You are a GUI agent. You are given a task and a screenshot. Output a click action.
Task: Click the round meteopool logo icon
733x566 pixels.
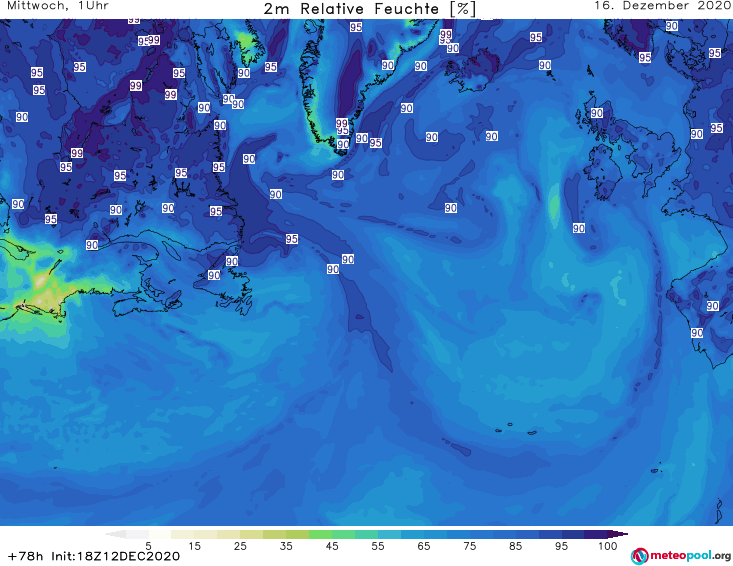coord(639,556)
